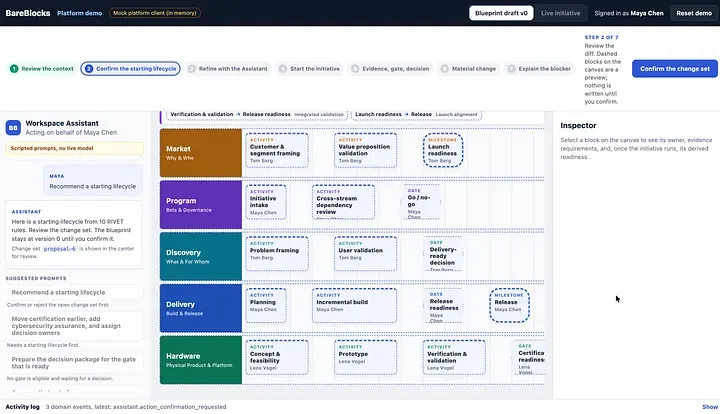The image size is (720, 414).
Task: Open the Hardware lane header
Action: point(201,360)
